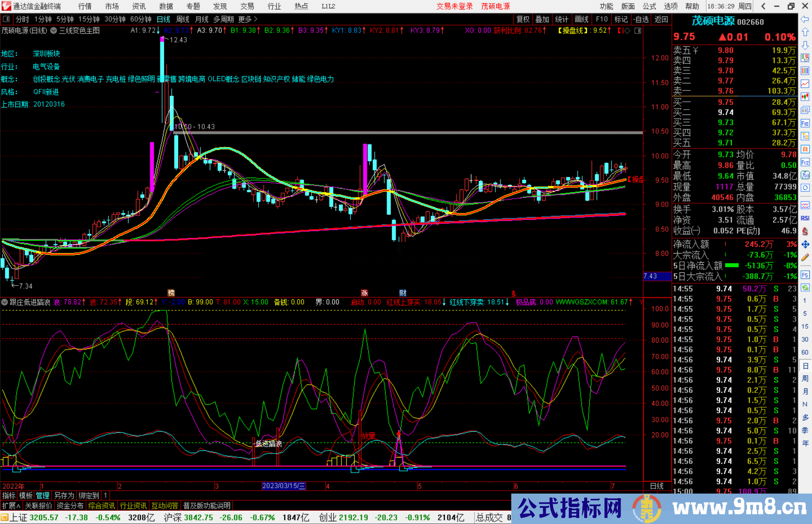Click the 5日净流入额 green bar indicator
This screenshot has width=812, height=524.
732,265
